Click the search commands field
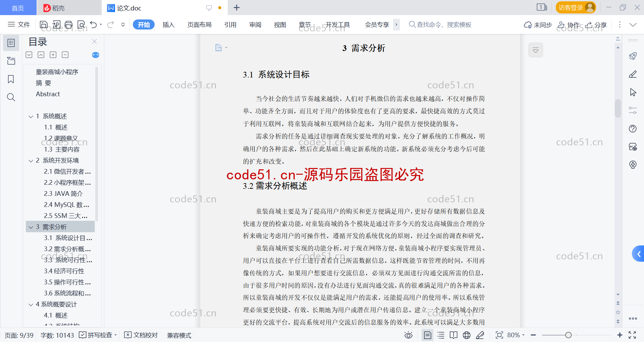This screenshot has width=644, height=342. pos(440,24)
